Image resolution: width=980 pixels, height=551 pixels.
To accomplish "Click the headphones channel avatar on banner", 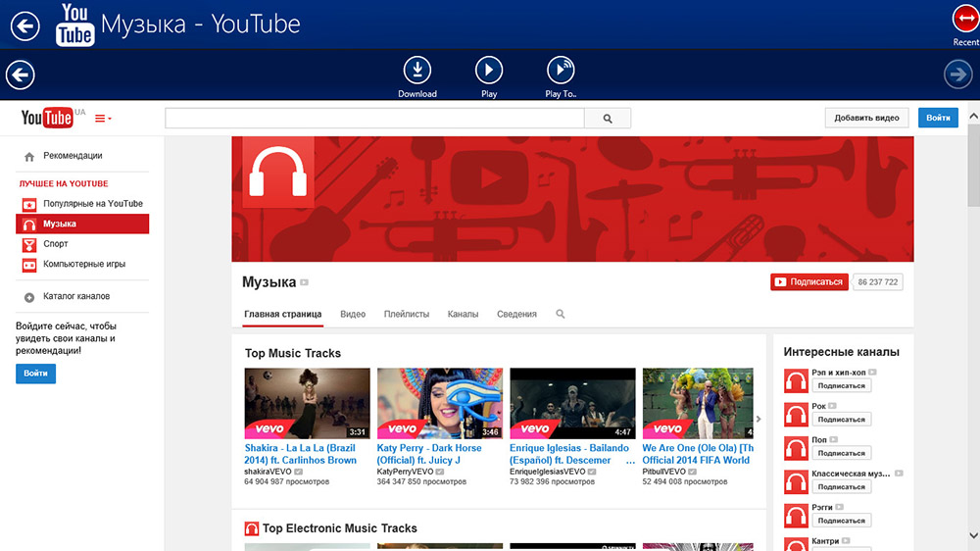I will (277, 173).
